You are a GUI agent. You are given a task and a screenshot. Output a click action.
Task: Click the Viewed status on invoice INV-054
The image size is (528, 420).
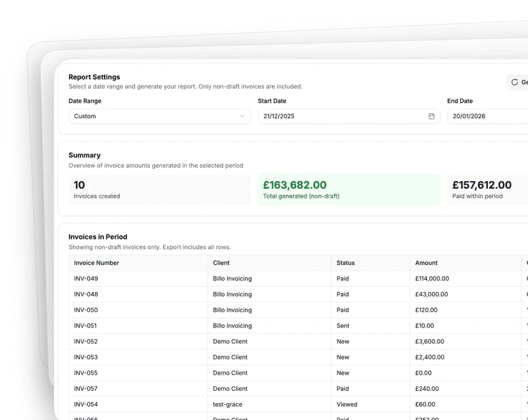tap(346, 404)
